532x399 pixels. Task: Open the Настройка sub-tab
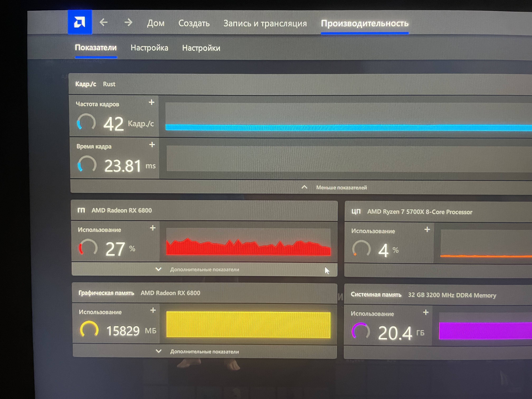point(149,48)
